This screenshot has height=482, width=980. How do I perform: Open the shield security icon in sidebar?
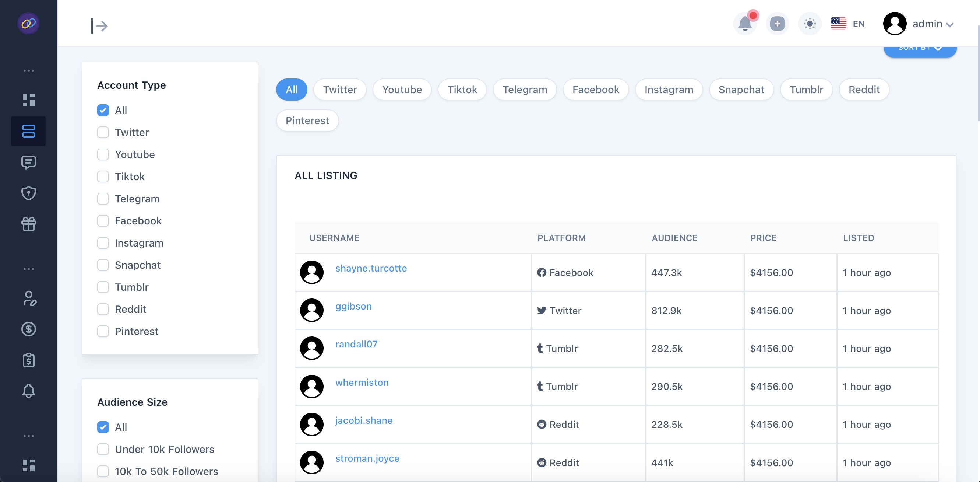[29, 193]
